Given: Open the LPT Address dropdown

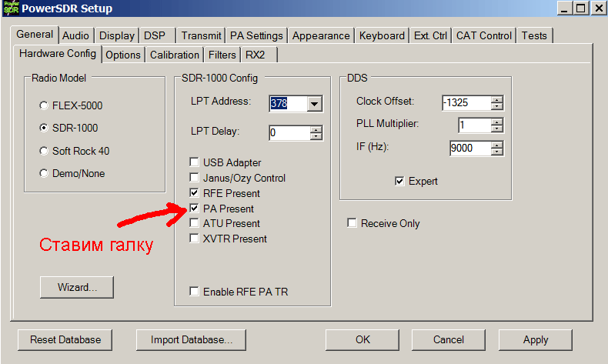Looking at the screenshot, I should [x=314, y=104].
